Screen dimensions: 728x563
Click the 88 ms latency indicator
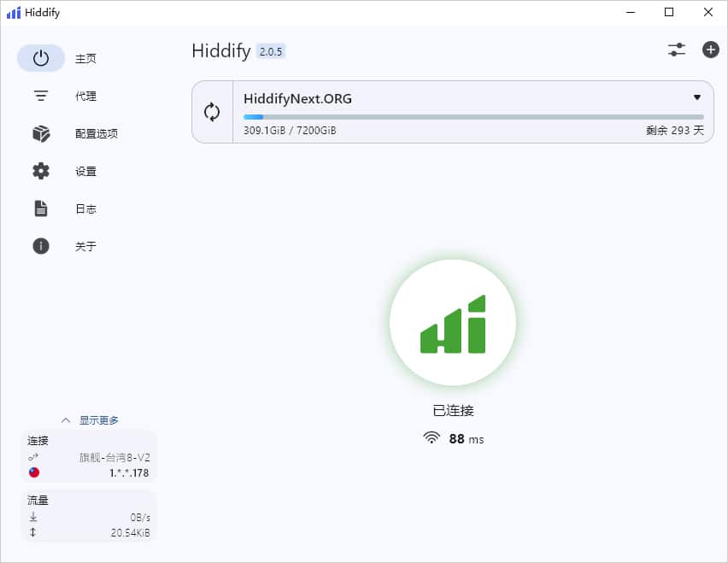click(x=454, y=439)
